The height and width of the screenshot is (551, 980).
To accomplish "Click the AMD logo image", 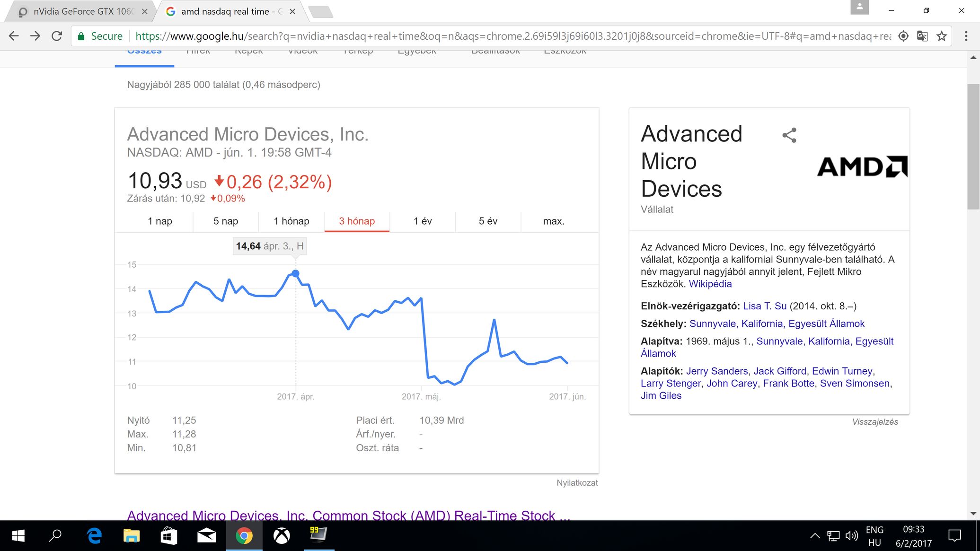I will (x=862, y=166).
